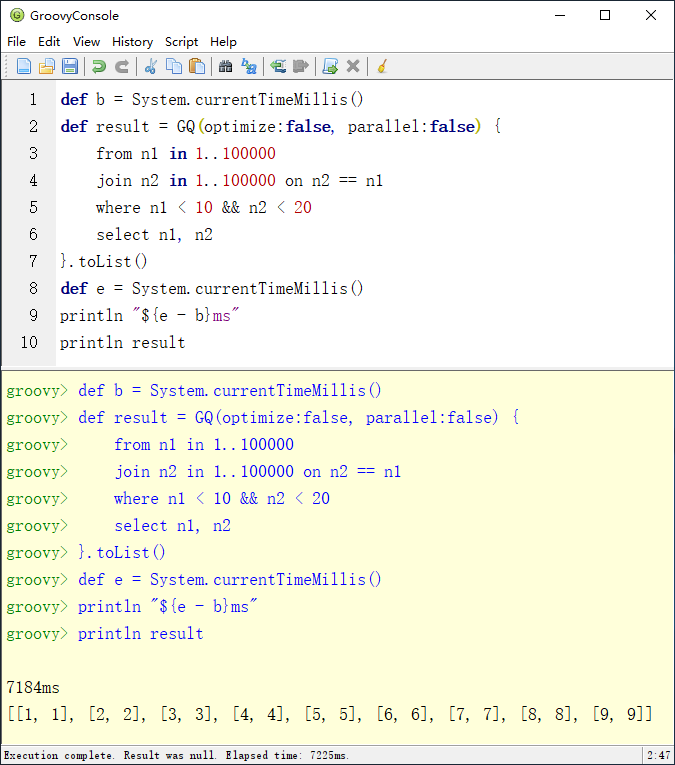Viewport: 675px width, 765px height.
Task: Click editor line 7 '}.toList()'
Action: click(103, 262)
